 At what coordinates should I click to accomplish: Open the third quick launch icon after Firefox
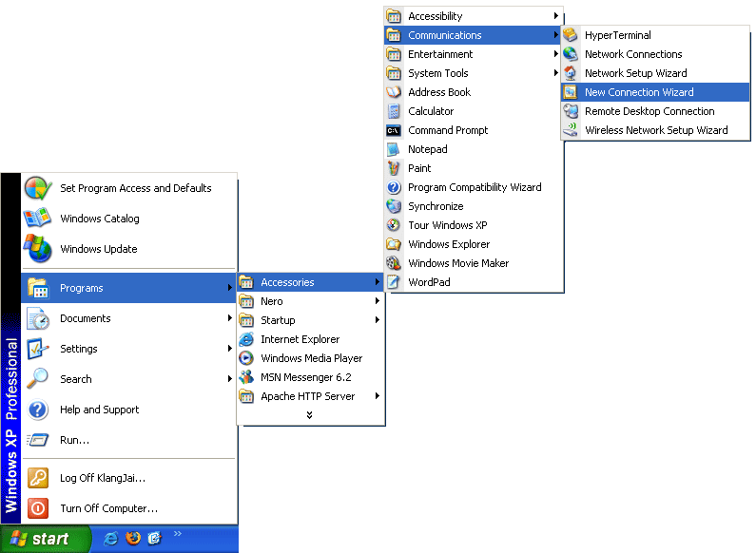154,538
